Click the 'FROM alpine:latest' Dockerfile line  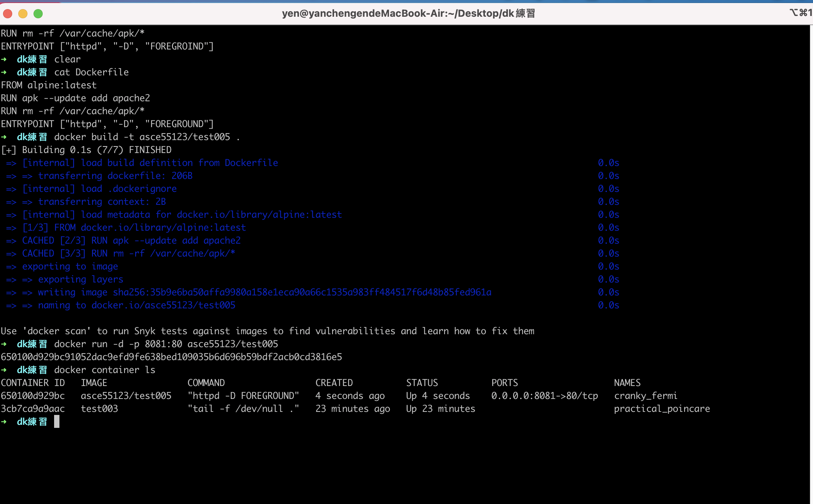49,85
